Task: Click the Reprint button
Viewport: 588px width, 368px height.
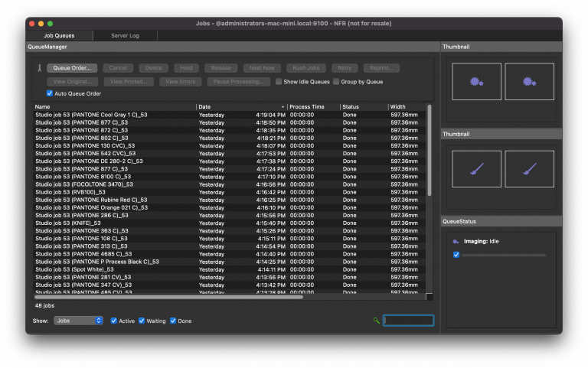Action: pyautogui.click(x=381, y=68)
